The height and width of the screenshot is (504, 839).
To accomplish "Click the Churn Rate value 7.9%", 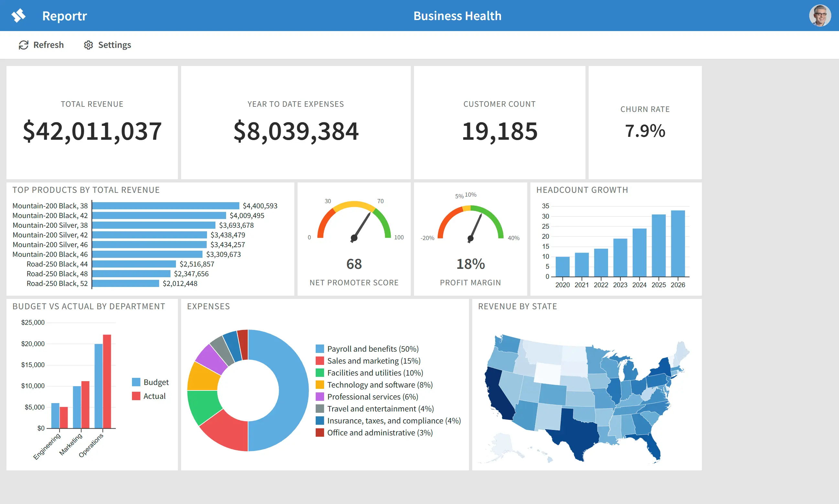I will [645, 131].
